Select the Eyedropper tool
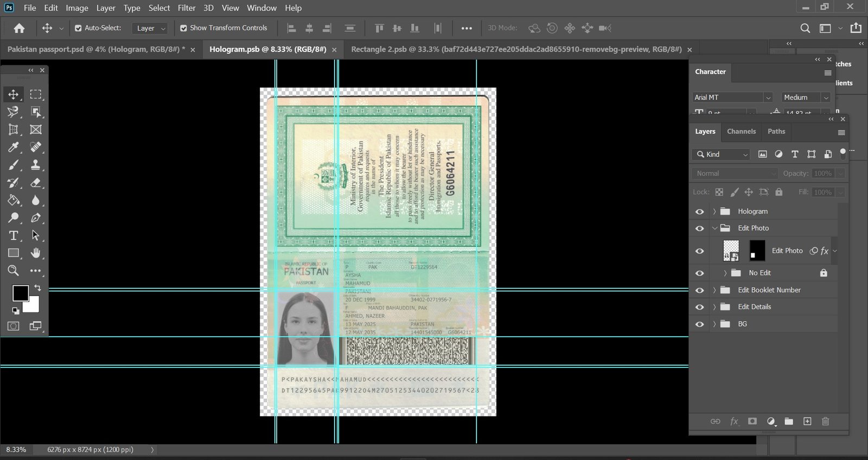This screenshot has width=868, height=460. [x=14, y=147]
